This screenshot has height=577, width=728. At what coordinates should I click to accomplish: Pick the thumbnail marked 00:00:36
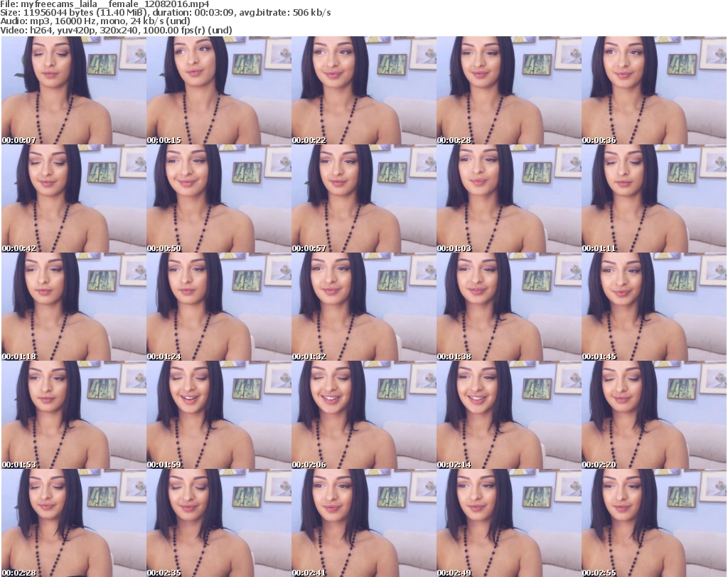[x=654, y=90]
